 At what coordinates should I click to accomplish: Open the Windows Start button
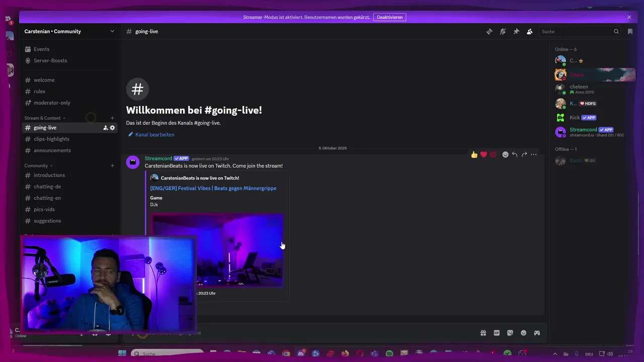122,353
